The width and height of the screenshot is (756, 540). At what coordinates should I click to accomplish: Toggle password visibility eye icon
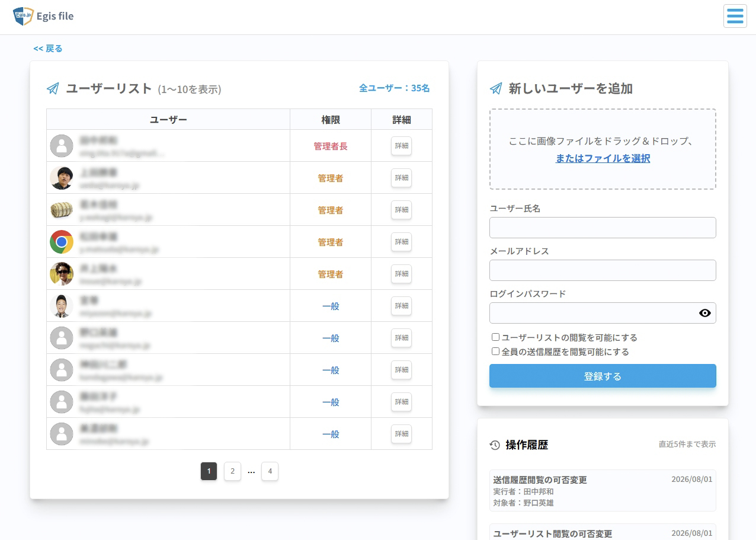(704, 313)
